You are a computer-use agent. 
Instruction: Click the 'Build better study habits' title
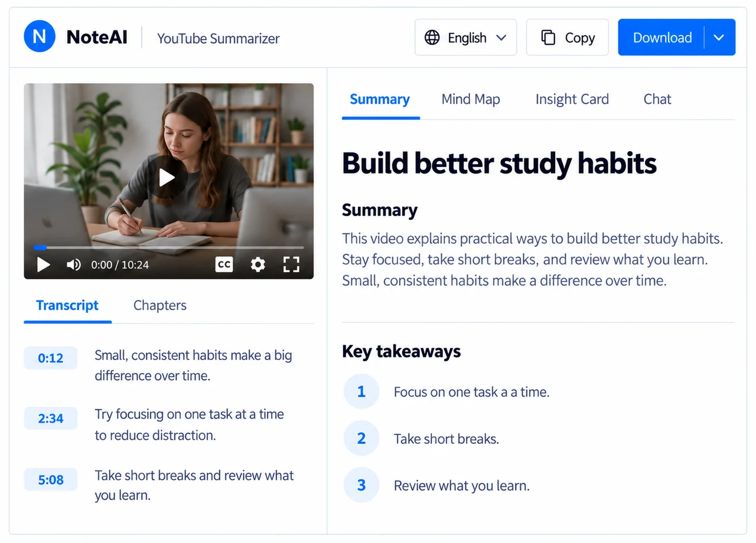click(499, 163)
